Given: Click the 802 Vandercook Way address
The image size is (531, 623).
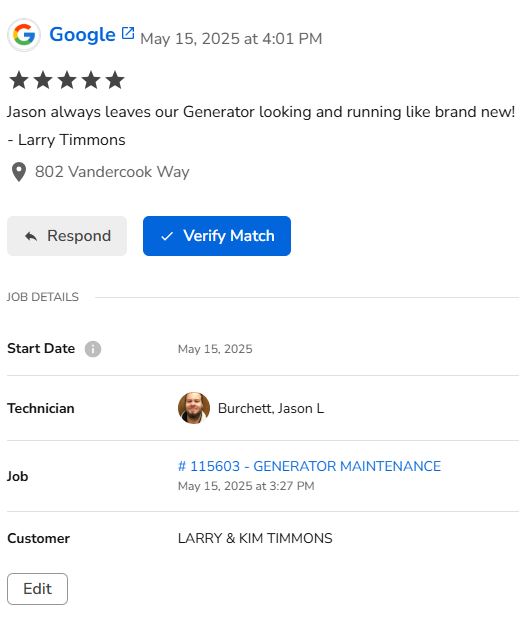Looking at the screenshot, I should (112, 172).
